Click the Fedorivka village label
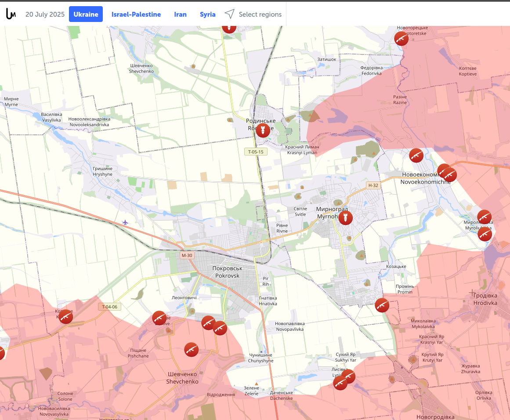The image size is (510, 420). point(372,71)
